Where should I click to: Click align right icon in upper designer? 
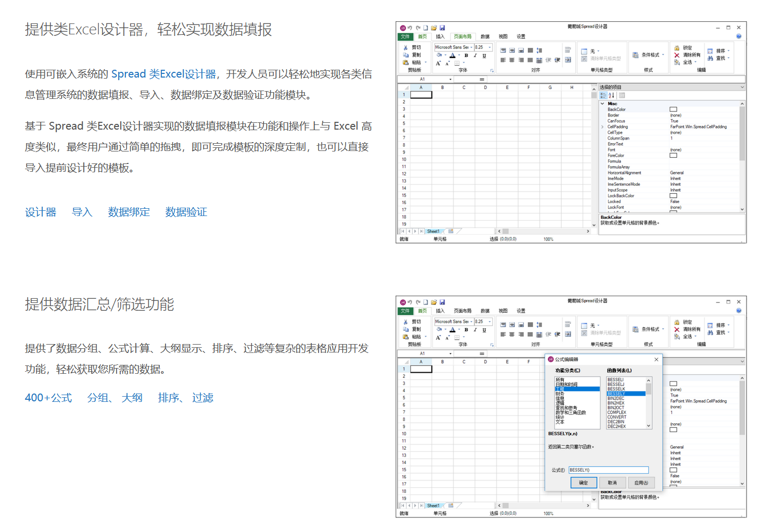pyautogui.click(x=521, y=60)
